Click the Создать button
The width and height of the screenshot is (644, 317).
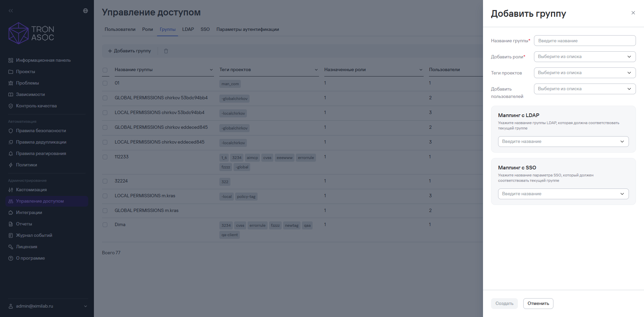(x=504, y=304)
